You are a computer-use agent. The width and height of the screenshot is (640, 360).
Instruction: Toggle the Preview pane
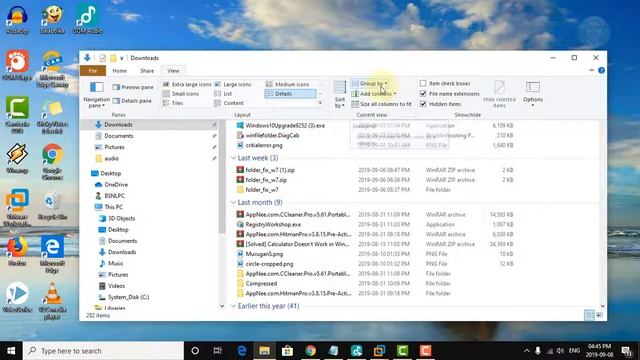pos(133,87)
